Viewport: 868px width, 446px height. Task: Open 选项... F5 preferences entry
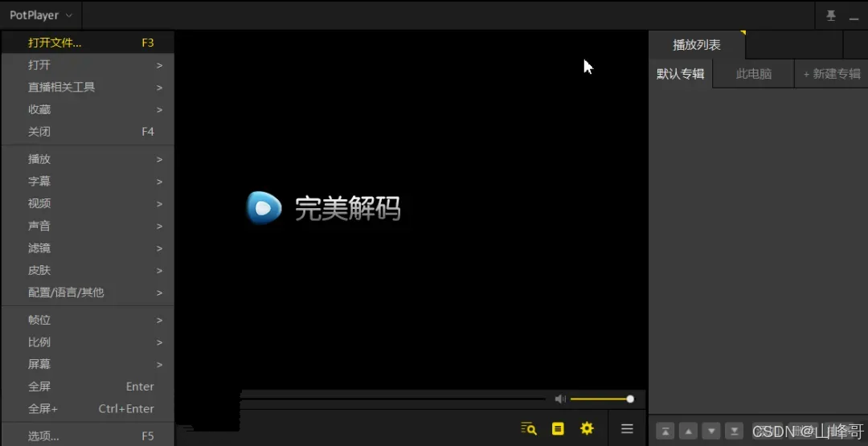(x=88, y=436)
